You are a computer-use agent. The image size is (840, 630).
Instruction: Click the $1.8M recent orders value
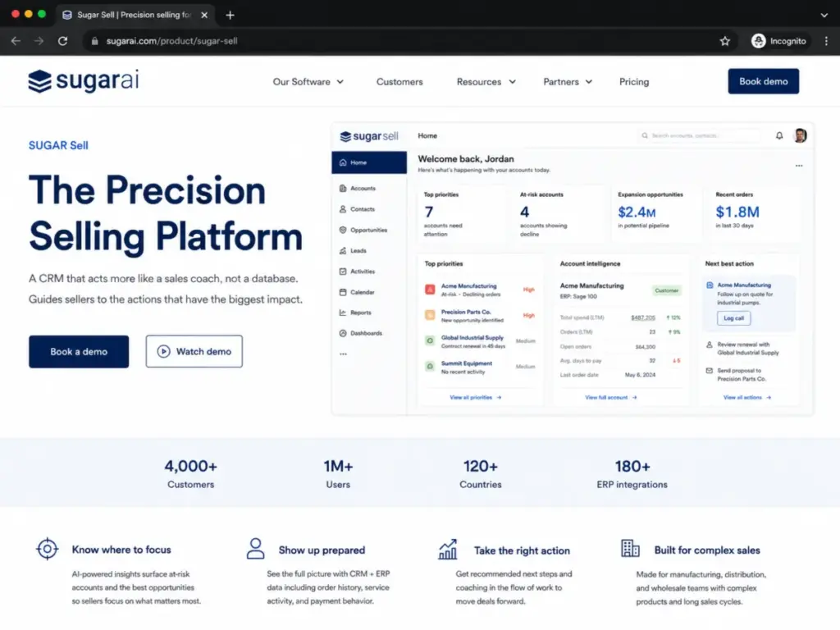click(x=737, y=212)
